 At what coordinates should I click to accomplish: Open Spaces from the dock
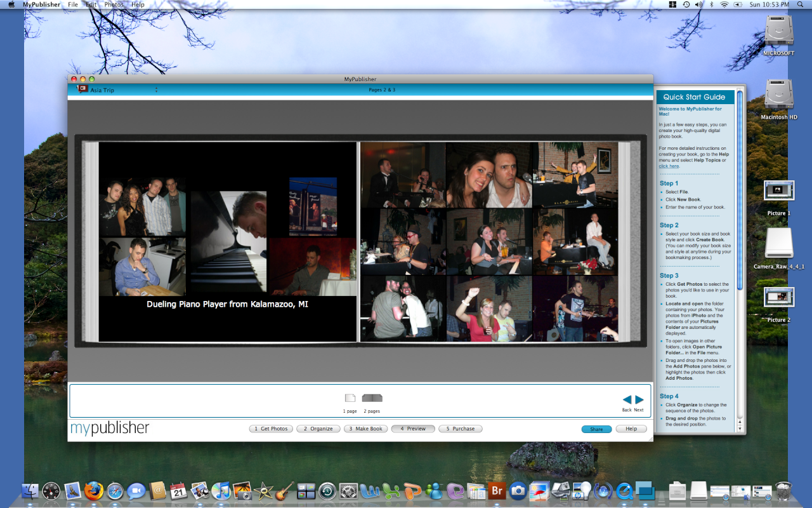click(306, 490)
